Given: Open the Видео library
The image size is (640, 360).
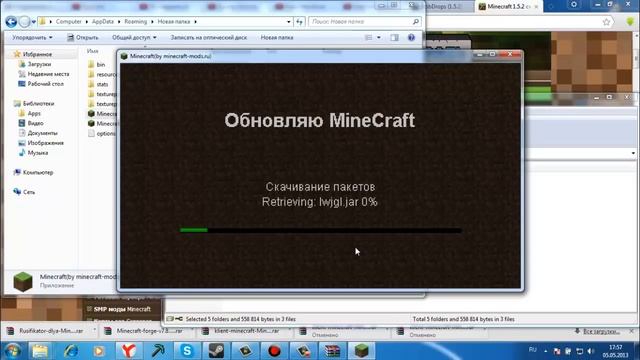Looking at the screenshot, I should pos(35,123).
